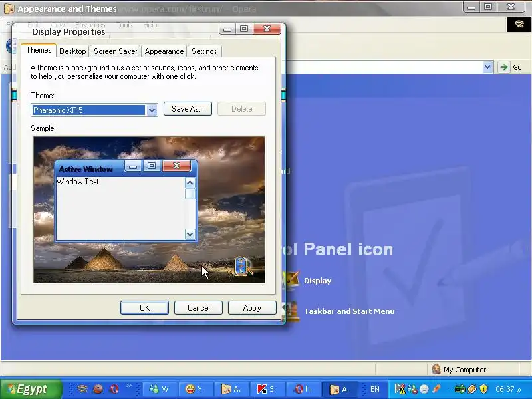Viewport: 532px width, 399px height.
Task: Click the orange pen tray icon
Action: pos(436,389)
